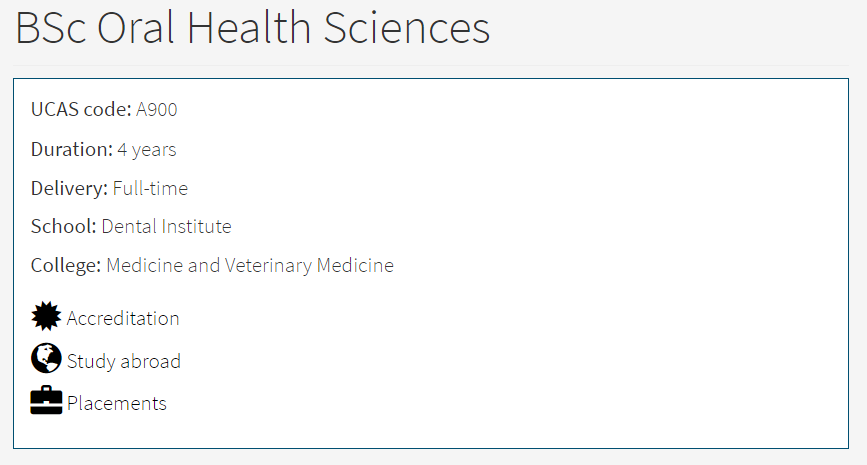Click the word Health in the title
This screenshot has width=867, height=465.
pos(249,28)
